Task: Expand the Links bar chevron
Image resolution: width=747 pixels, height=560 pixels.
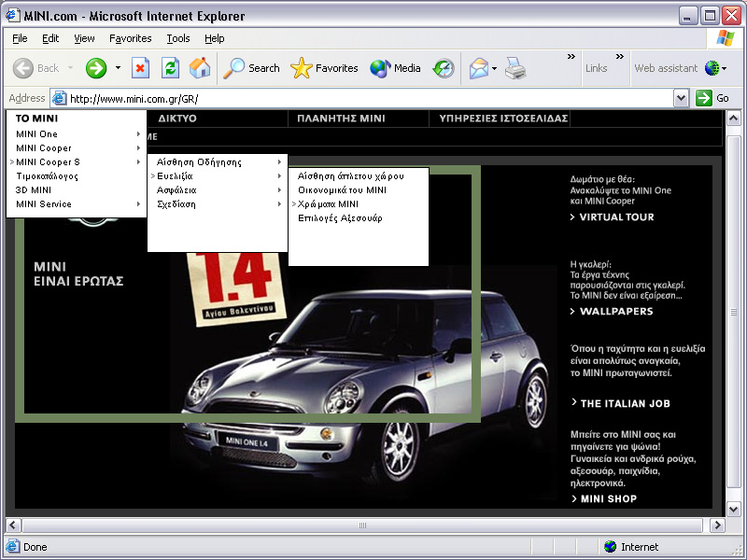Action: click(x=619, y=56)
